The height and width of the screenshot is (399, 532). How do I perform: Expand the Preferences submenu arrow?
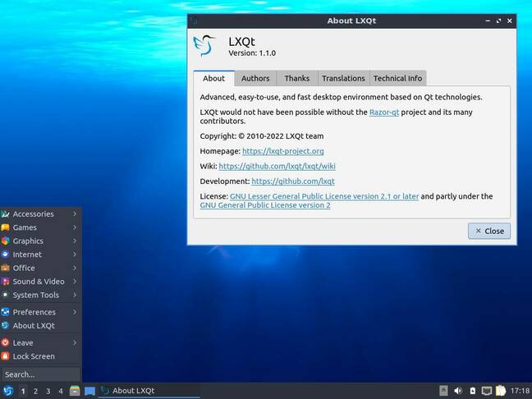(x=75, y=312)
